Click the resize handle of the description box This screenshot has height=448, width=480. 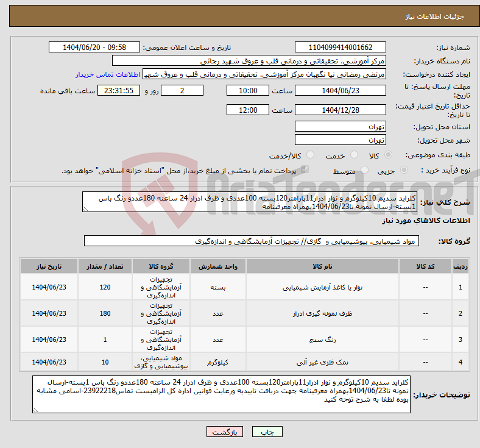point(85,209)
